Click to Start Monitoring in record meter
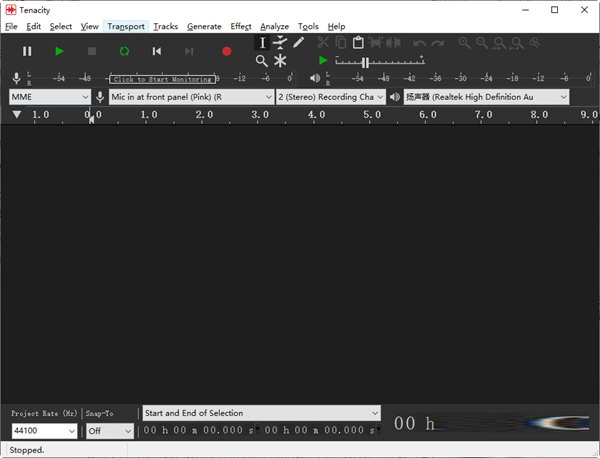600x458 pixels. (162, 79)
